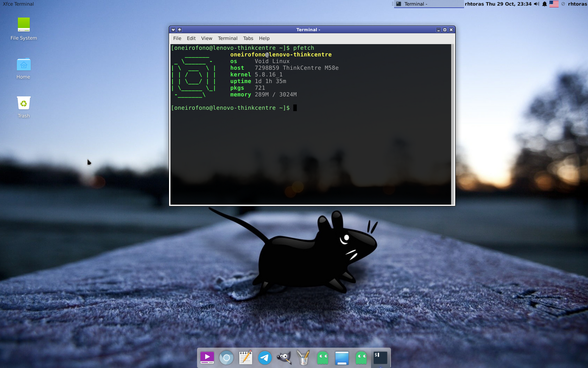Launch the Chromium browser from the dock
Image resolution: width=588 pixels, height=368 pixels.
click(226, 357)
